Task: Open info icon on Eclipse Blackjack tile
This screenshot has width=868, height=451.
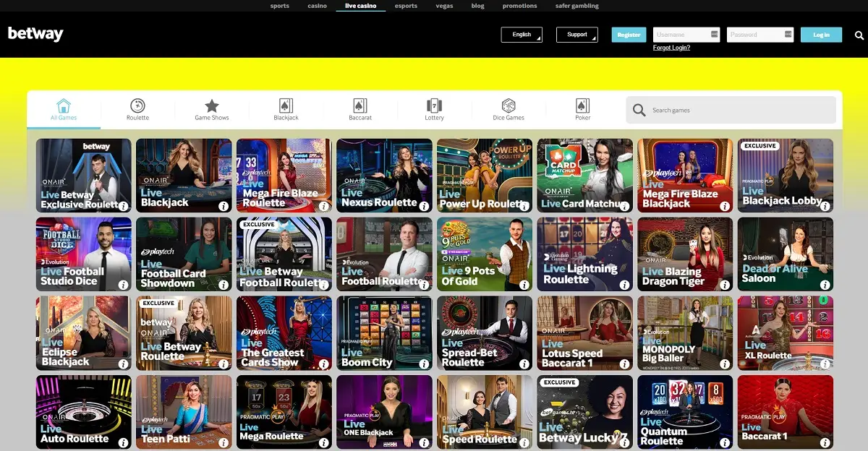Action: coord(123,364)
